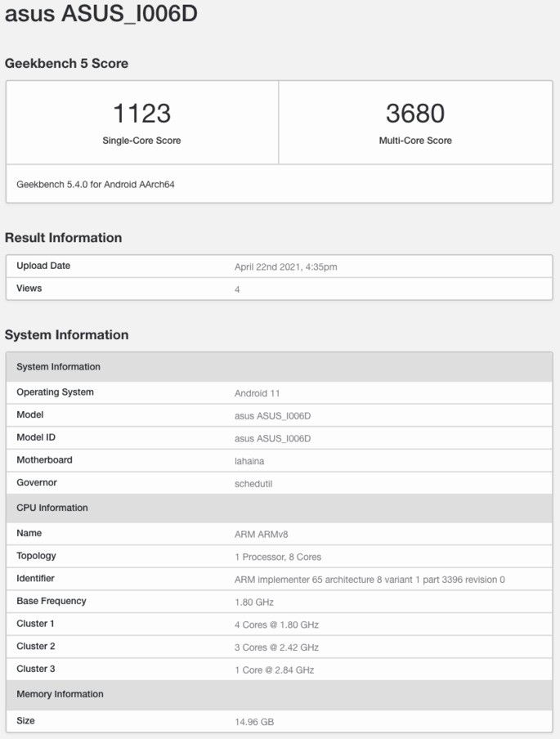Select the single-core score 1123
This screenshot has width=560, height=739.
[x=142, y=113]
